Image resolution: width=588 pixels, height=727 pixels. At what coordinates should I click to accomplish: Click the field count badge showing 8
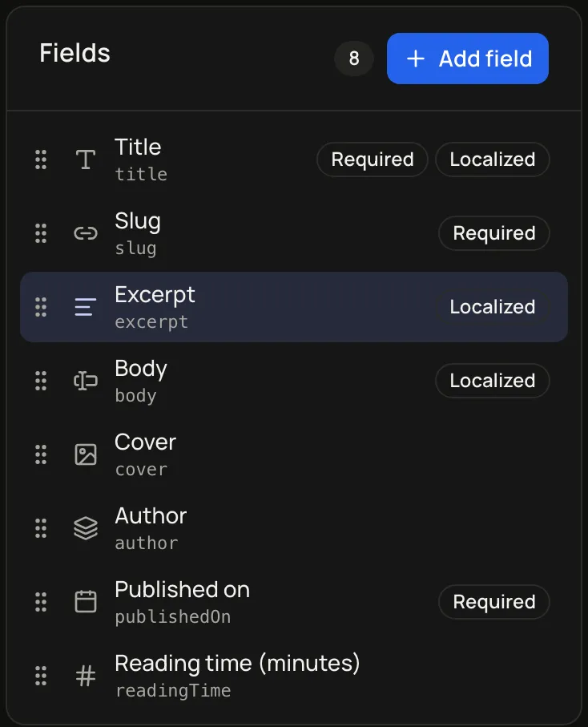tap(354, 59)
